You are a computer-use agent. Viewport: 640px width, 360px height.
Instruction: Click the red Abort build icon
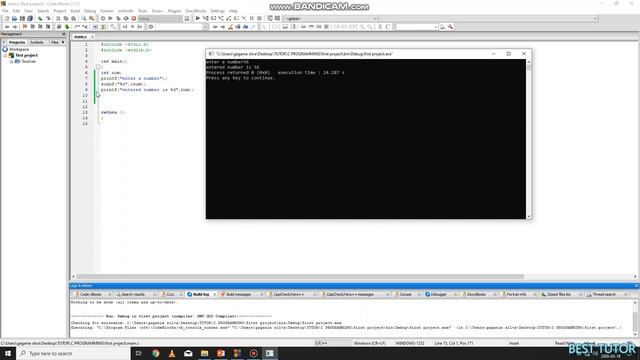point(134,18)
